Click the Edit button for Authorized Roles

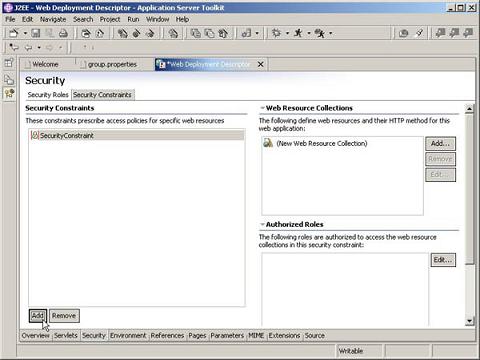(x=443, y=260)
